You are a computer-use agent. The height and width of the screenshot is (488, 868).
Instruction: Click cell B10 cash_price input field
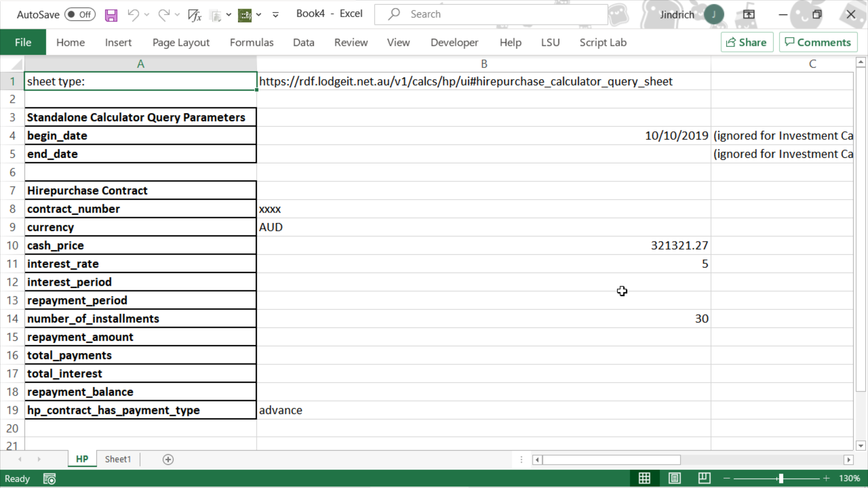tap(483, 245)
